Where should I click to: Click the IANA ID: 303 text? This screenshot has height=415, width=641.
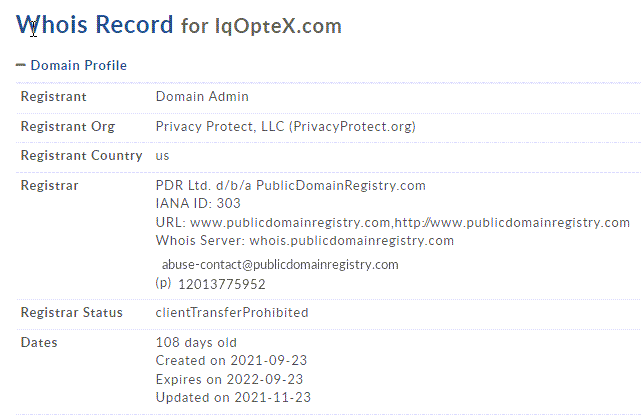coord(198,203)
